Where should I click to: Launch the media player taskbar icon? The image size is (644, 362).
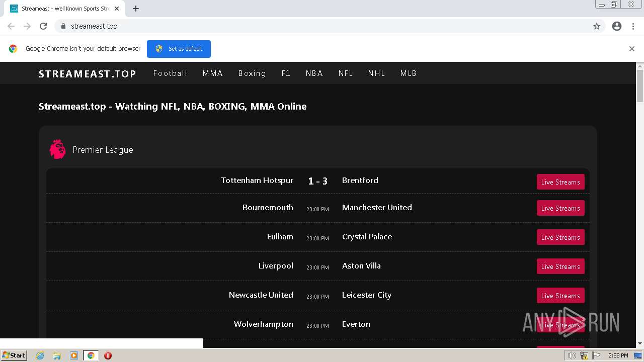coord(74,355)
